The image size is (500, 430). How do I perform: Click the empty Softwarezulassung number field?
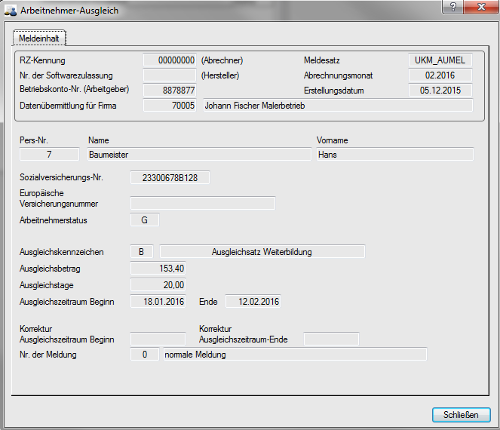(170, 75)
